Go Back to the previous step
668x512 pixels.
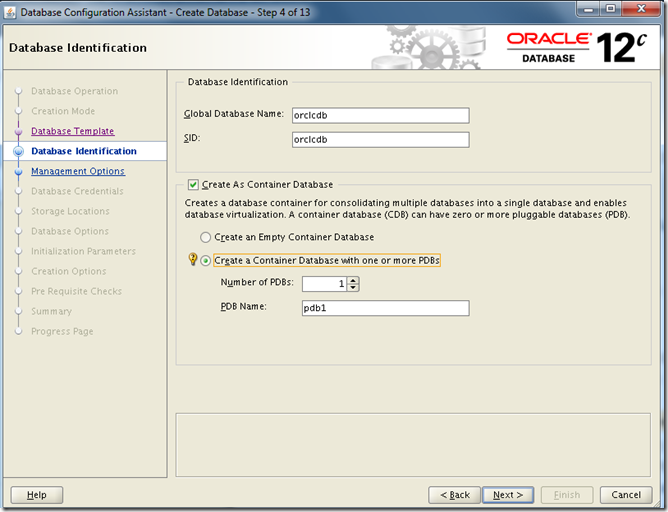[x=453, y=495]
